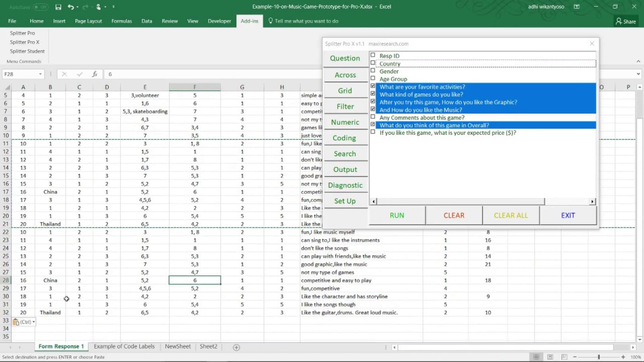Click the New sheet plus icon
The height and width of the screenshot is (362, 644).
236,347
